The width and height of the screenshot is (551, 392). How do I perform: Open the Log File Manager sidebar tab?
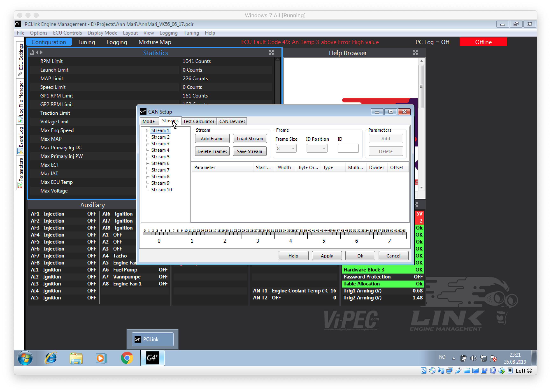coord(21,101)
